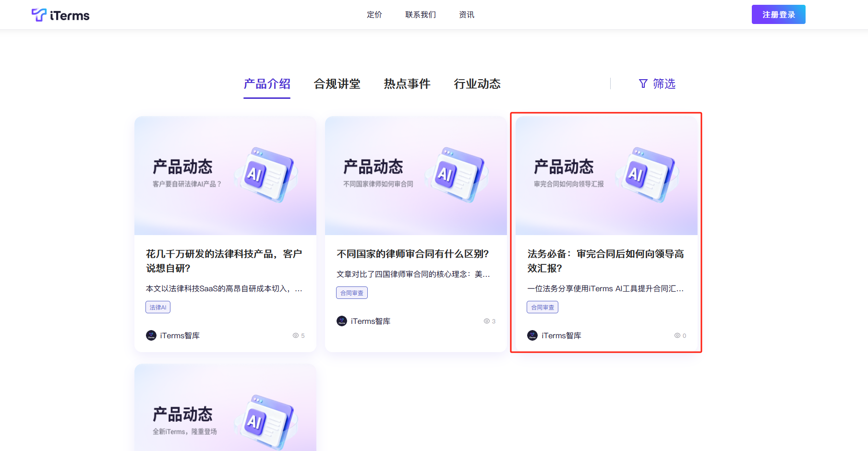Screen dimensions: 868x451
Task: Click iTerms智库 avatar on 不同国家 card
Action: (342, 321)
